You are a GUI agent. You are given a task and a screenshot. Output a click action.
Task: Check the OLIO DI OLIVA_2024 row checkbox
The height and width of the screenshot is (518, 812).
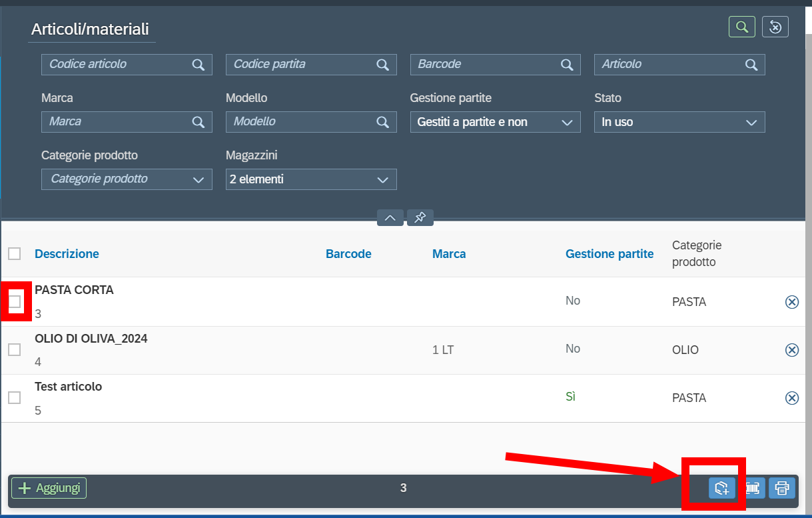(15, 349)
